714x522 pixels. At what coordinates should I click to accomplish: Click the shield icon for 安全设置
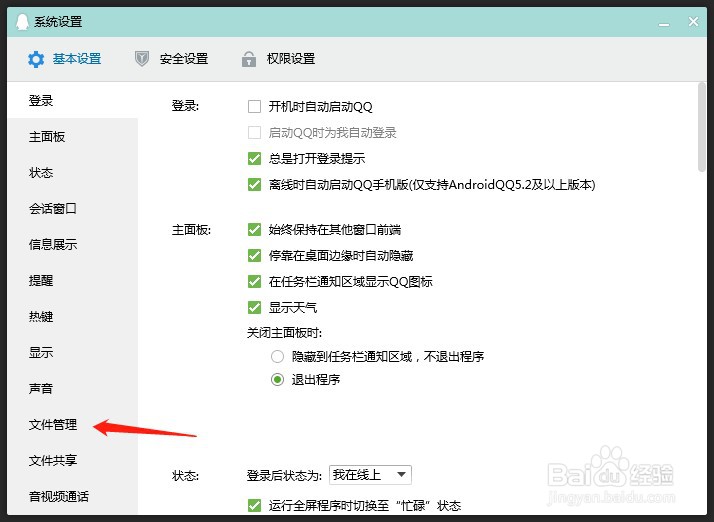click(x=142, y=59)
